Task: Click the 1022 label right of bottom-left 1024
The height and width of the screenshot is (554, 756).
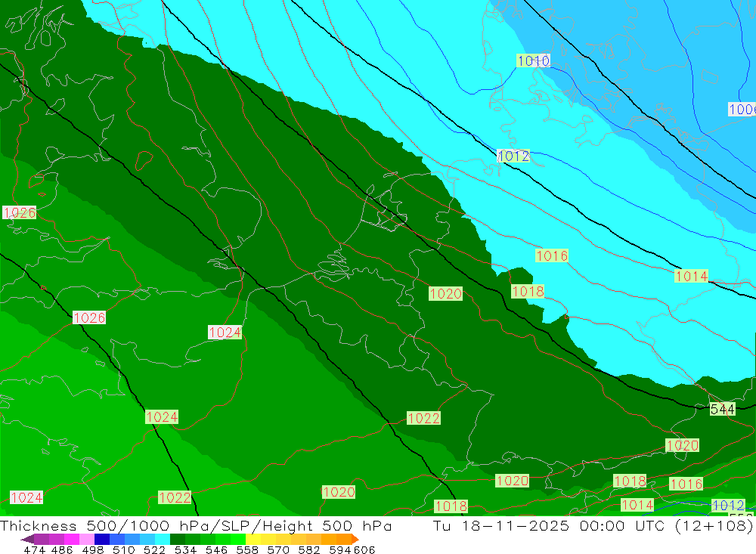Action: [175, 497]
